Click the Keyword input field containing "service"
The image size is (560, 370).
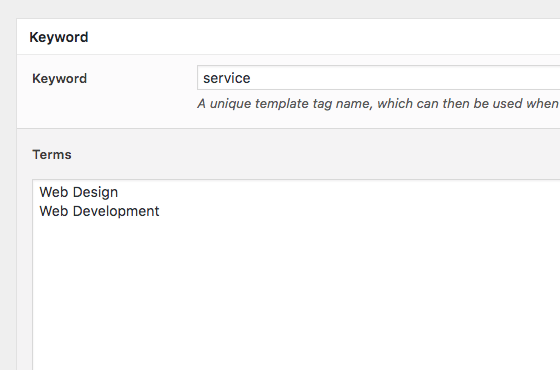379,78
